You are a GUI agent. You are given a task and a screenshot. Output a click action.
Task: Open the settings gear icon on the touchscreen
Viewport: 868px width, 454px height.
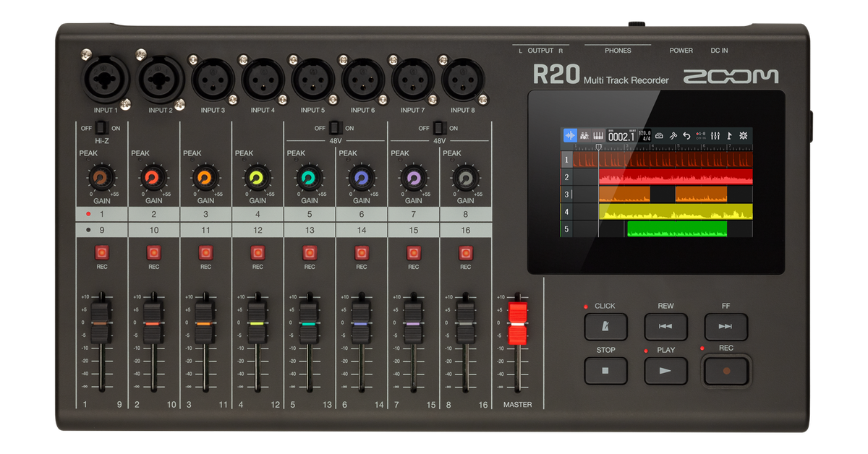744,135
